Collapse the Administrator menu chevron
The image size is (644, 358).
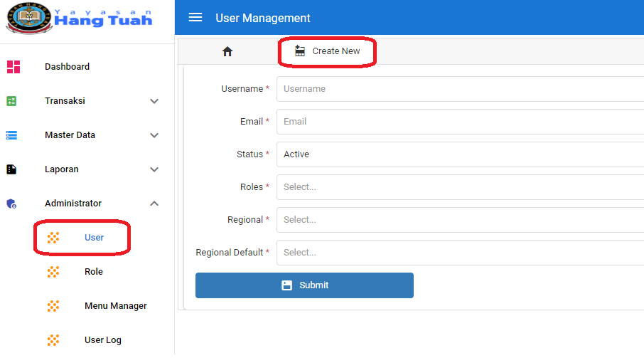[x=154, y=204]
